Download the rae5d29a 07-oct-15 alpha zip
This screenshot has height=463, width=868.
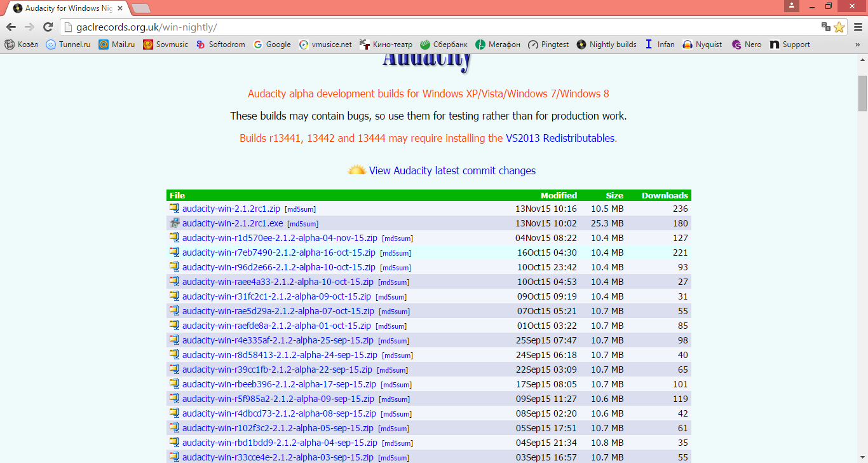tap(278, 311)
